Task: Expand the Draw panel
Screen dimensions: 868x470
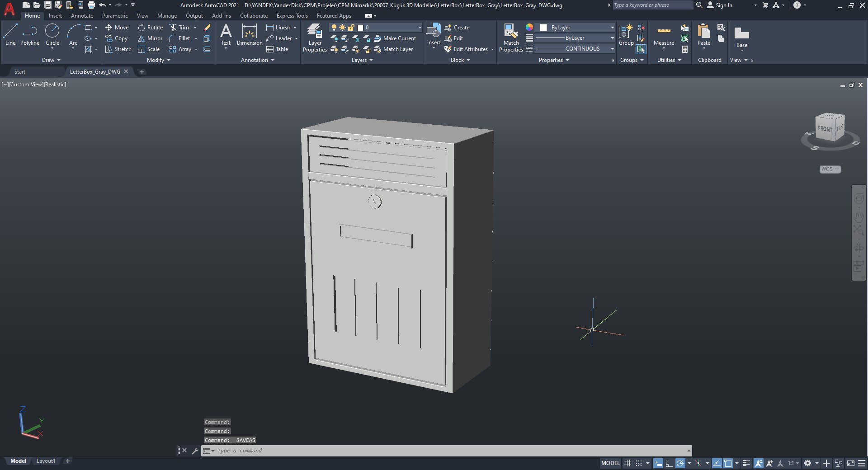Action: [51, 60]
